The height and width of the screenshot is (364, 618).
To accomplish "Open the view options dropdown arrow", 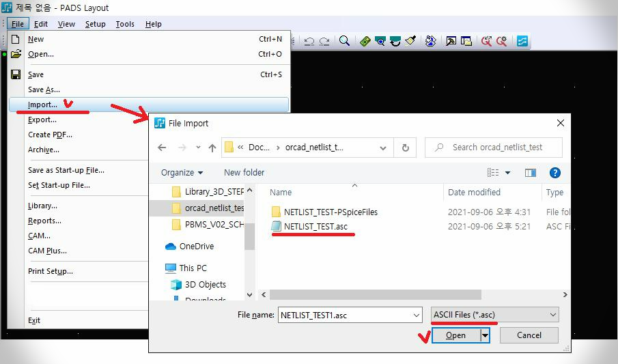I will coord(507,173).
